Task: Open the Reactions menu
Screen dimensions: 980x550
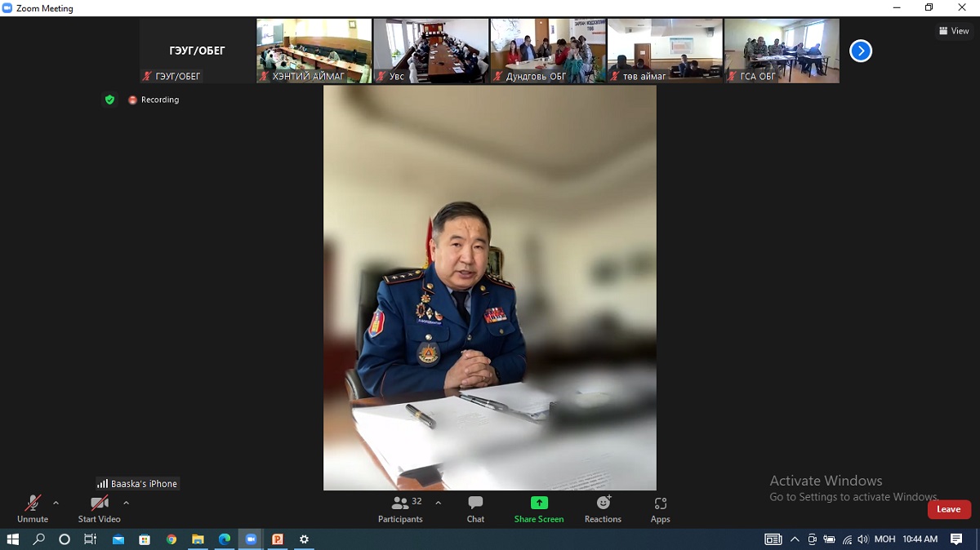Action: pyautogui.click(x=603, y=508)
